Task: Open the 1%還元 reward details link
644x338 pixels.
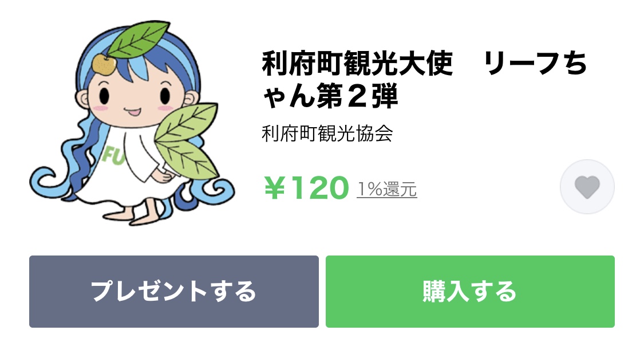Action: tap(387, 190)
